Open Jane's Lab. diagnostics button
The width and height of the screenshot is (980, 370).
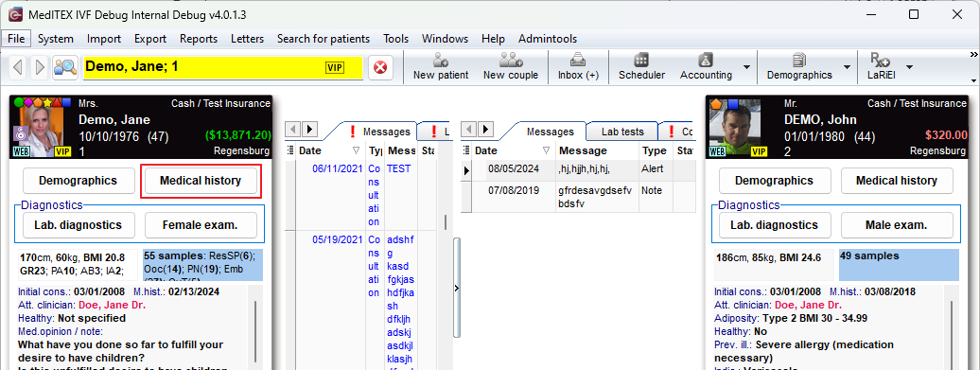click(x=79, y=225)
